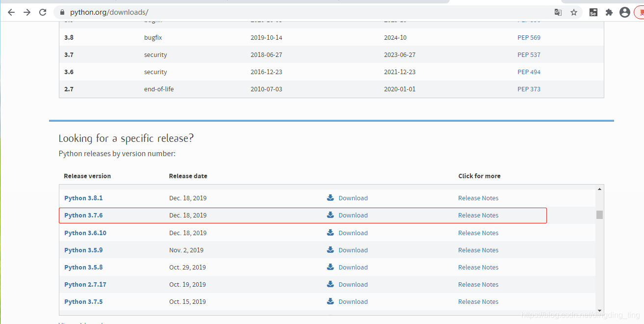Go forward to the next page

pos(27,12)
